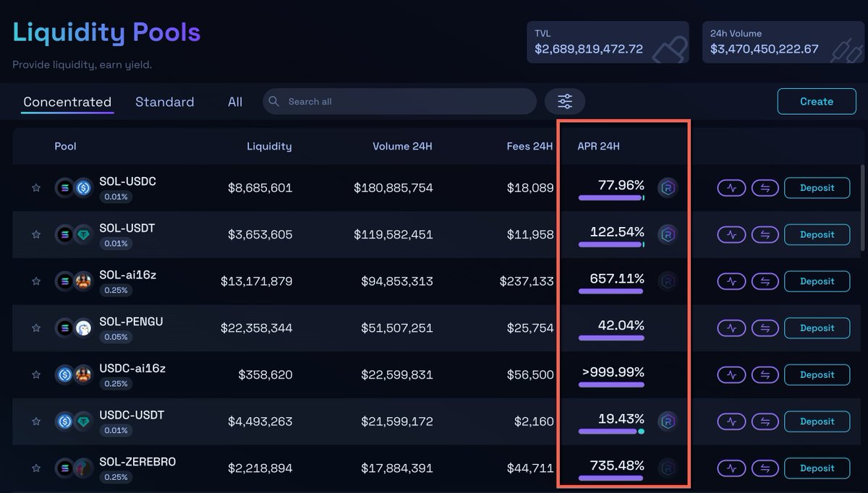868x493 pixels.
Task: Switch to the Standard tab
Action: pyautogui.click(x=165, y=102)
